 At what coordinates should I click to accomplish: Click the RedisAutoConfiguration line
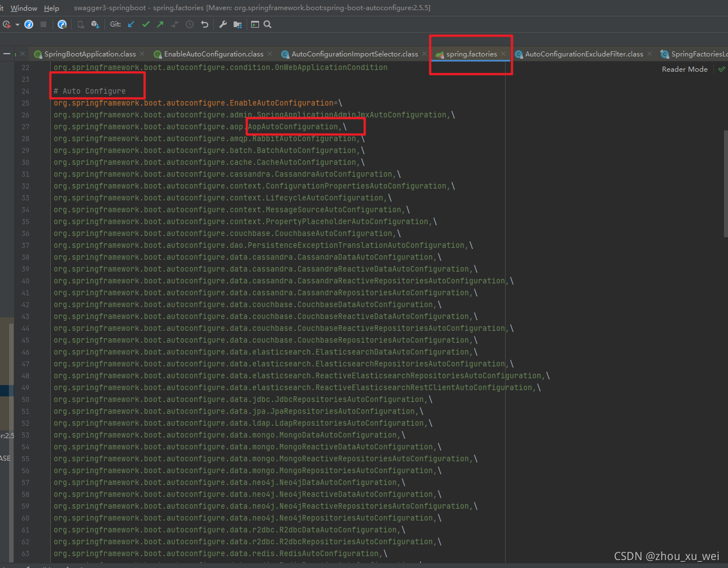coord(221,554)
